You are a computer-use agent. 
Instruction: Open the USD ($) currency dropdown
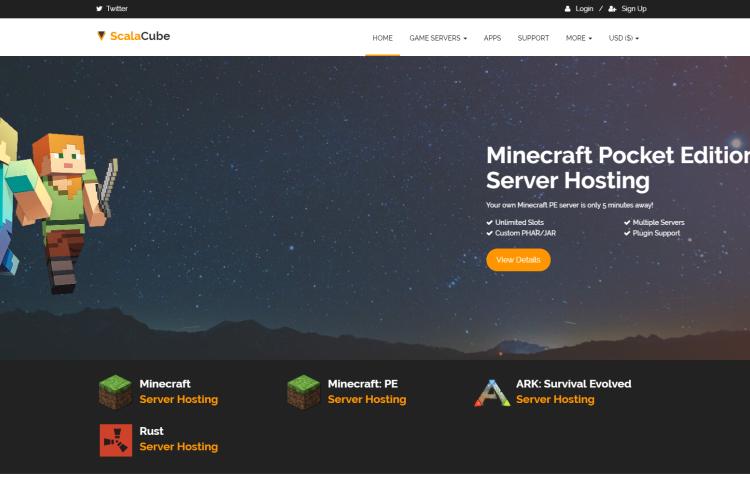tap(623, 38)
